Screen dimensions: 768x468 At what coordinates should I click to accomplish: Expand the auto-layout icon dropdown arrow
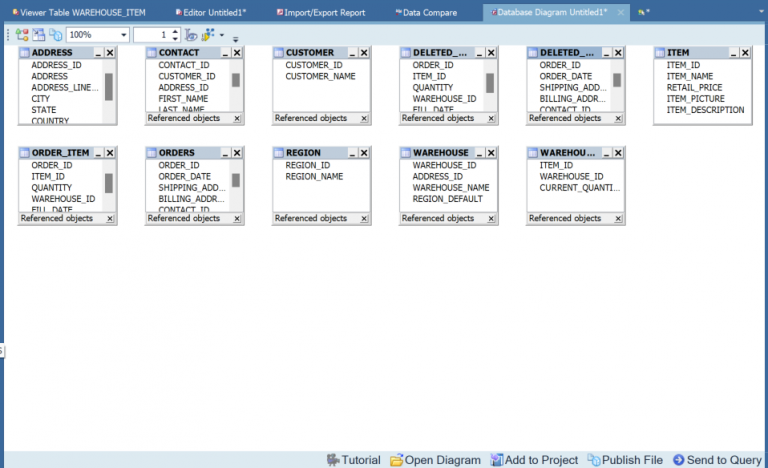pyautogui.click(x=223, y=34)
